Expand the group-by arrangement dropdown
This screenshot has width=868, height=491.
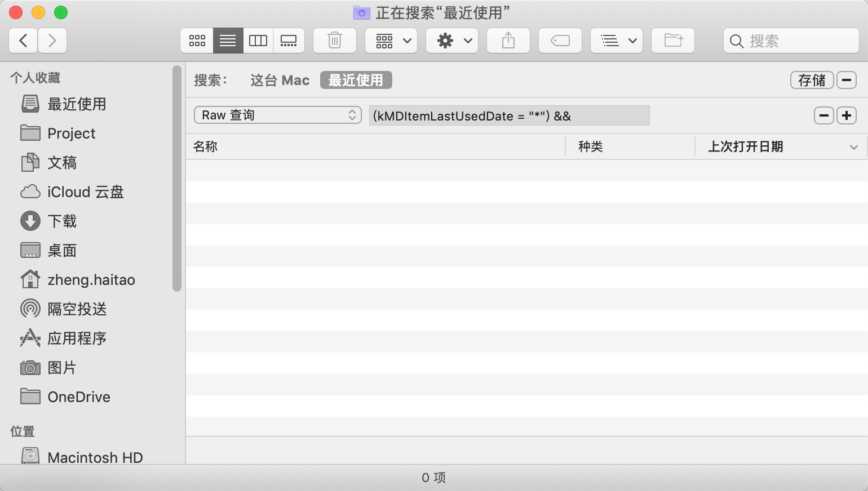[391, 41]
